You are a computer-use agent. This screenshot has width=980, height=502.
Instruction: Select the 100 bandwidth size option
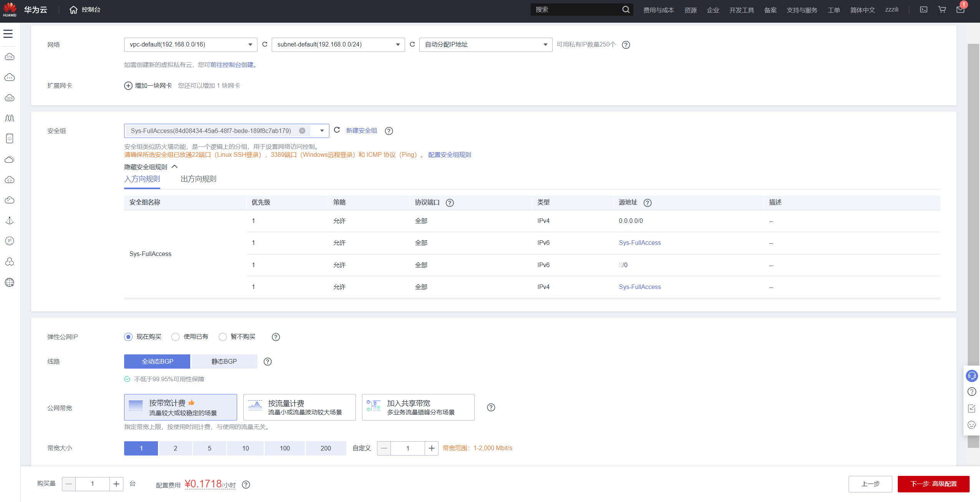(x=285, y=448)
